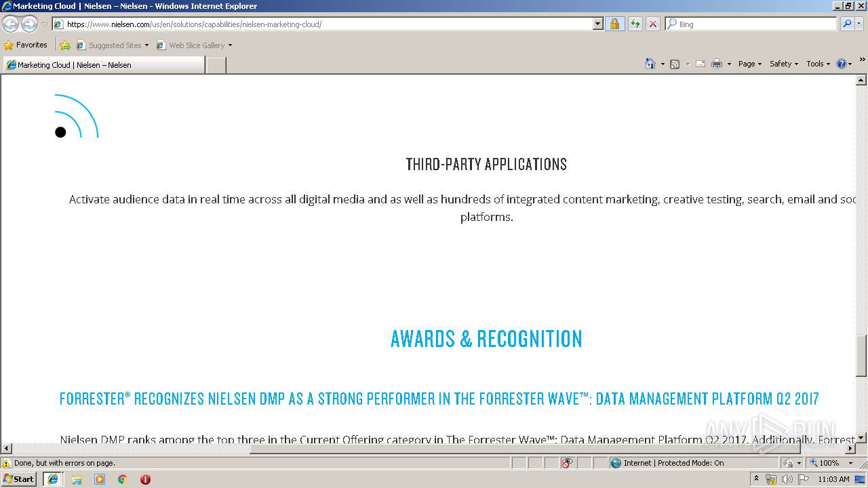Expand the Print options dropdown arrow
868x488 pixels.
point(729,64)
